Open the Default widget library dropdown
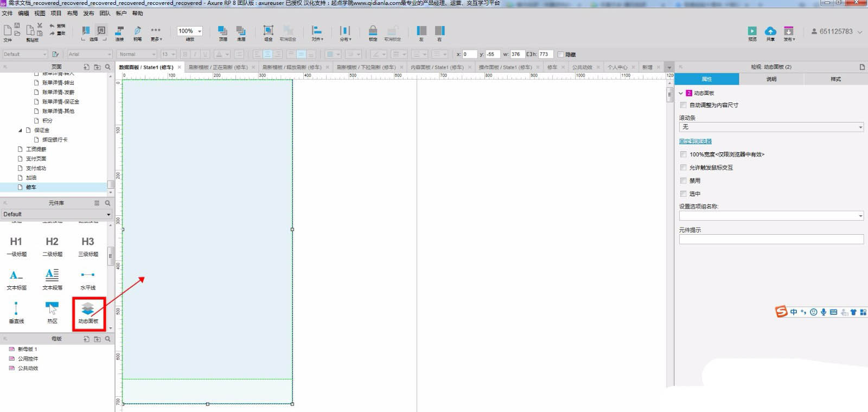The height and width of the screenshot is (412, 868). click(x=56, y=214)
